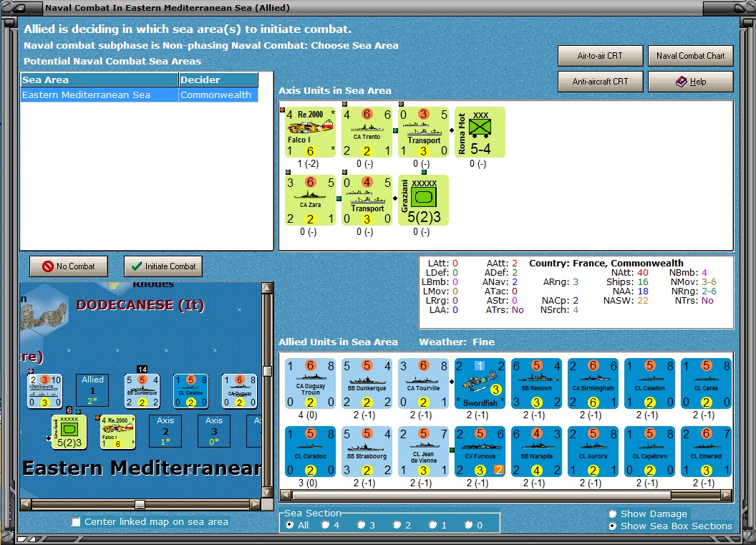
Task: Select the CL Aurora counter
Action: 593,451
